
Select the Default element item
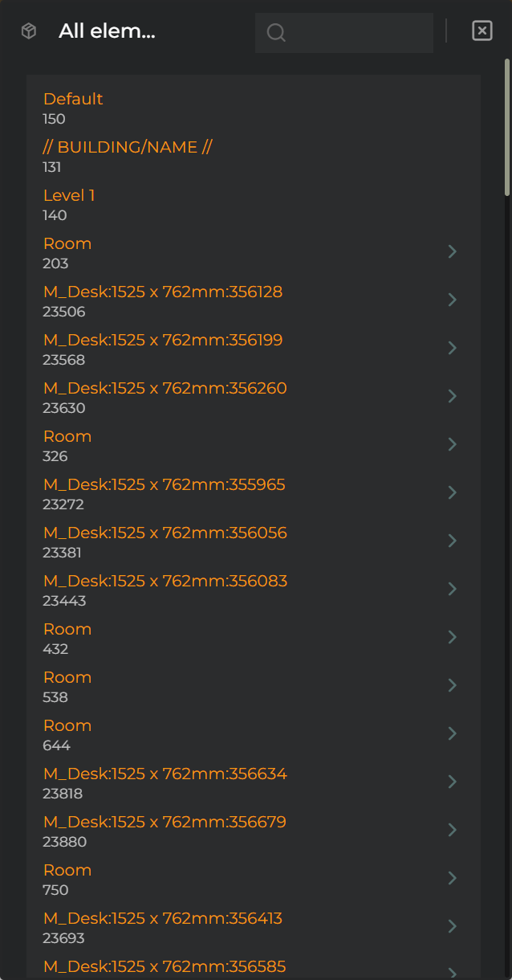(x=254, y=108)
